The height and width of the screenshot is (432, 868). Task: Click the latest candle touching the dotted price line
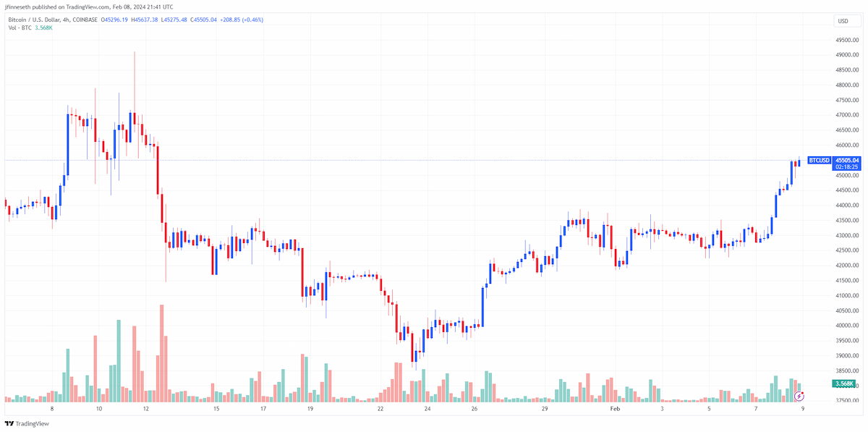click(799, 161)
